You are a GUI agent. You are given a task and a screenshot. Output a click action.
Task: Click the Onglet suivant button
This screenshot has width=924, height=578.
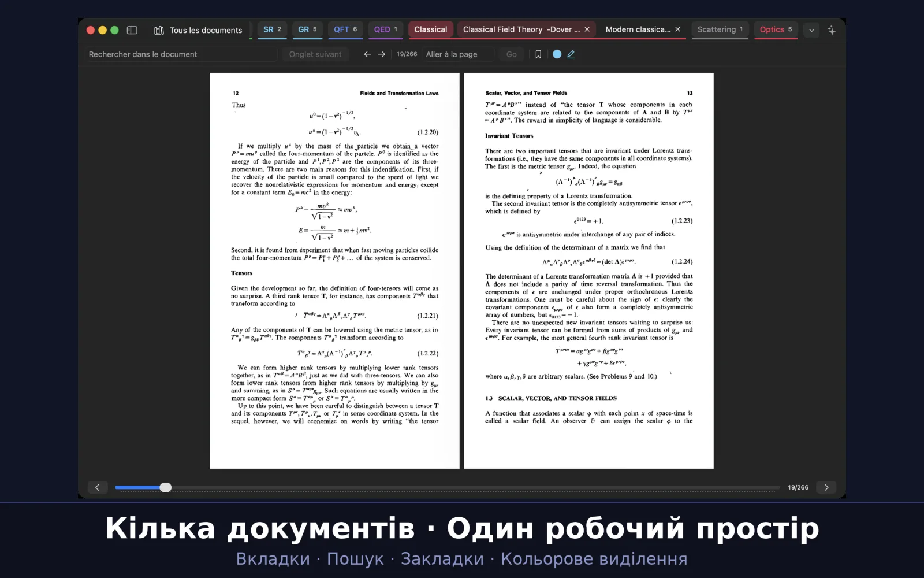[315, 54]
